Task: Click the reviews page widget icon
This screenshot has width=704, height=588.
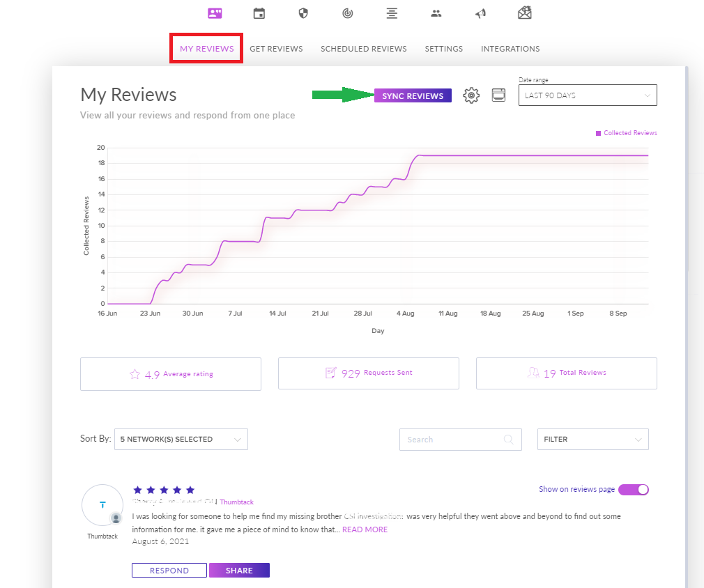Action: coord(498,95)
